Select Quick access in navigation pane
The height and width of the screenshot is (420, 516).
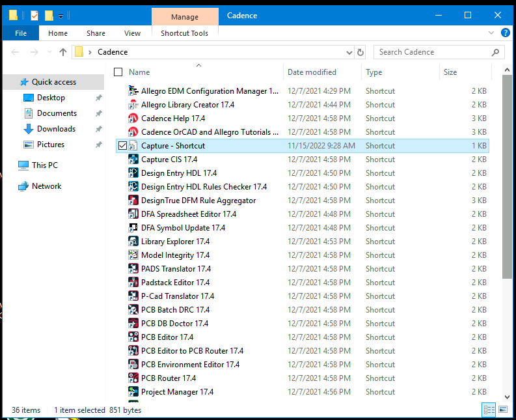pyautogui.click(x=53, y=82)
